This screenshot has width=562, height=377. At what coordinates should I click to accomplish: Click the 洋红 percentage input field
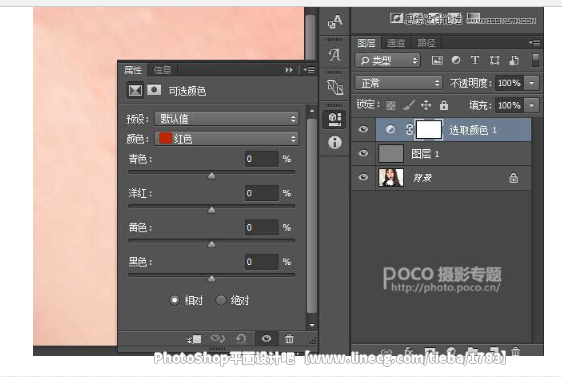[262, 193]
